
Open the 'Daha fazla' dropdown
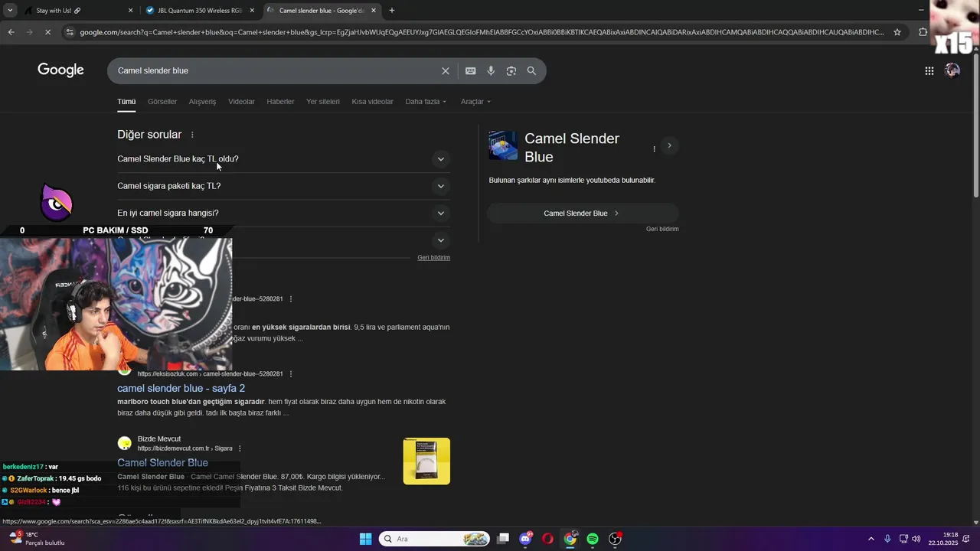click(x=426, y=101)
